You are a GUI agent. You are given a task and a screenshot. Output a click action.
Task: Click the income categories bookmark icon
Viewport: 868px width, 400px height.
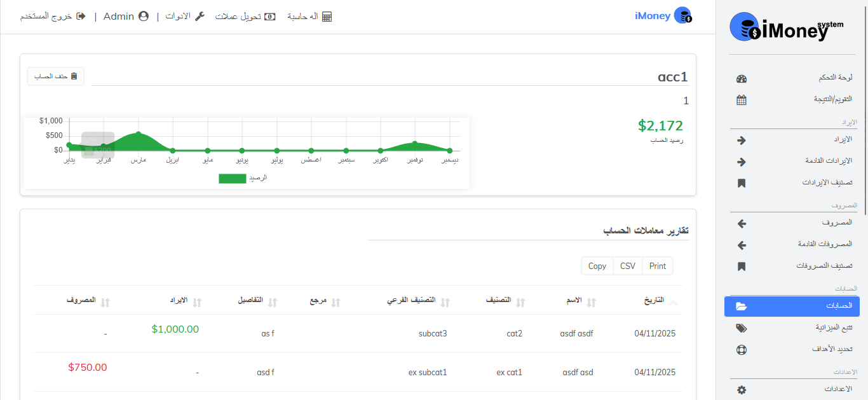(741, 183)
